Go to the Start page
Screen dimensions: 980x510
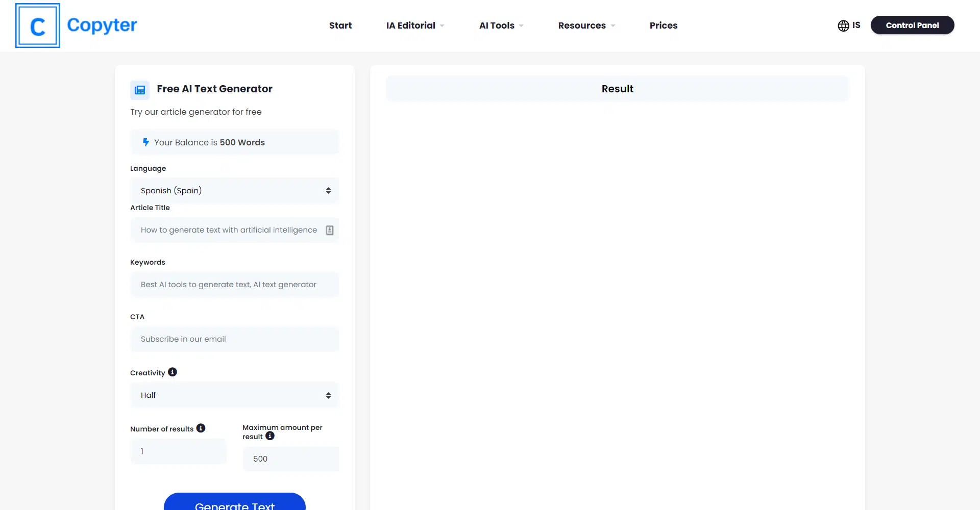click(x=340, y=25)
